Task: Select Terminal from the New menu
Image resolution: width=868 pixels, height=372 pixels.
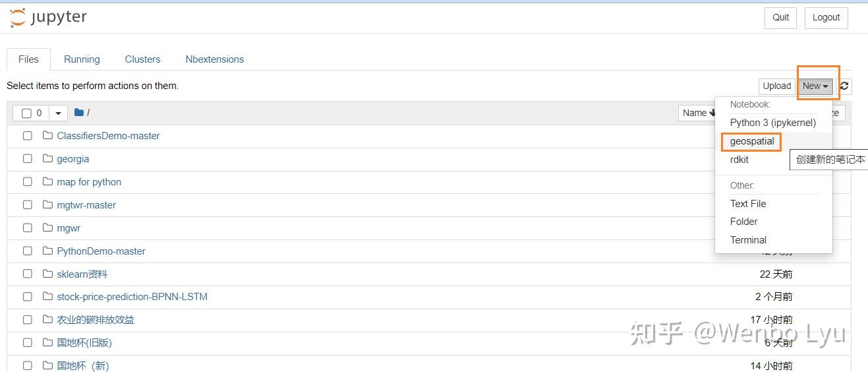Action: (x=748, y=240)
